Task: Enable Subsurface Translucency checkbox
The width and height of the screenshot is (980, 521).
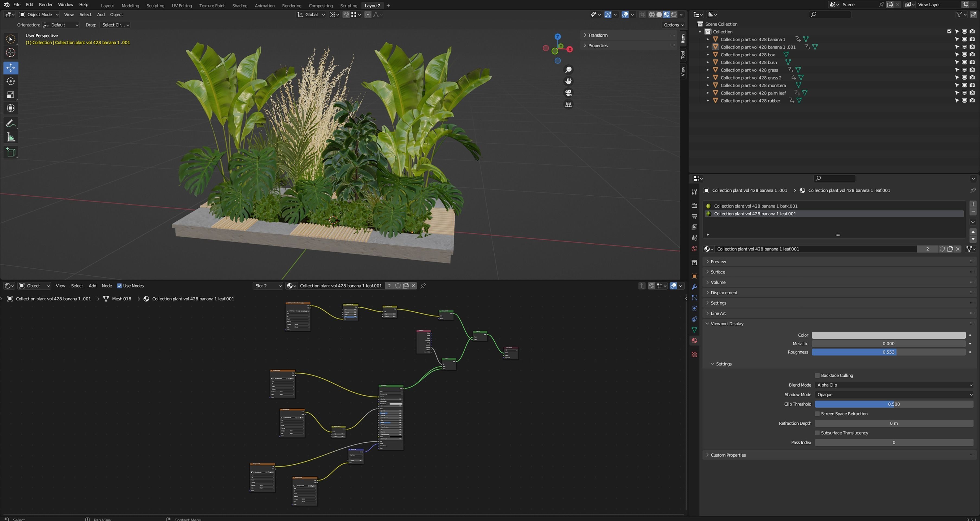Action: 817,433
